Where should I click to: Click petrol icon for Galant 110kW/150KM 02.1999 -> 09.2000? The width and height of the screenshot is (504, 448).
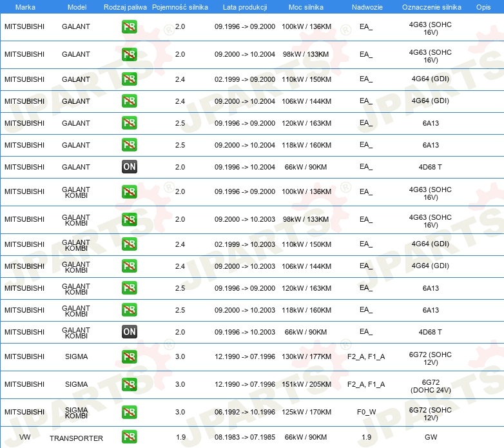(129, 79)
